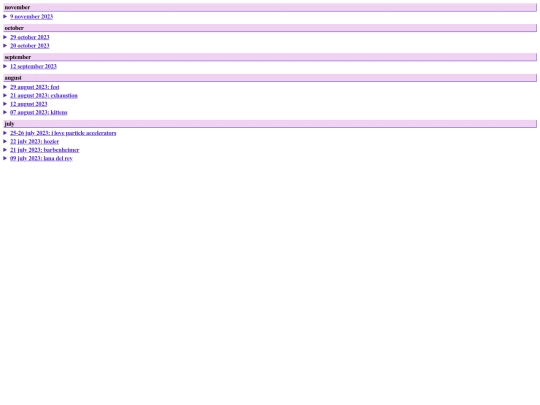Click the october section heading
540x405 pixels.
[x=270, y=28]
